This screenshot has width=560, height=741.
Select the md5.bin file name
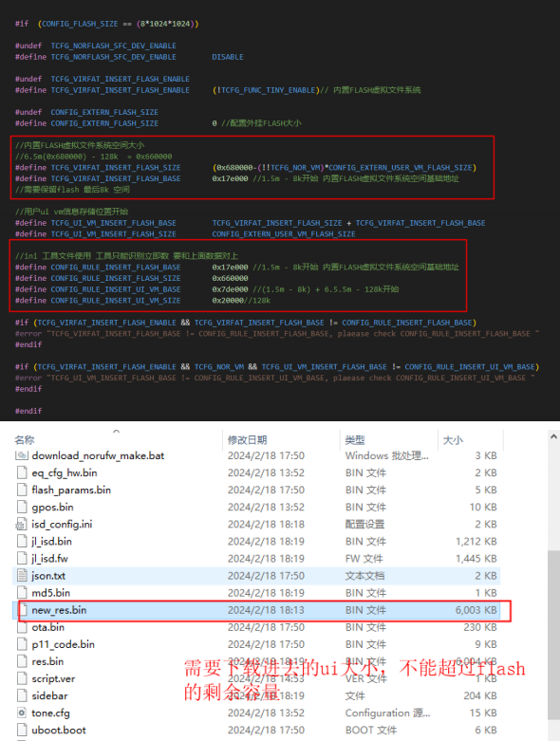tap(50, 593)
